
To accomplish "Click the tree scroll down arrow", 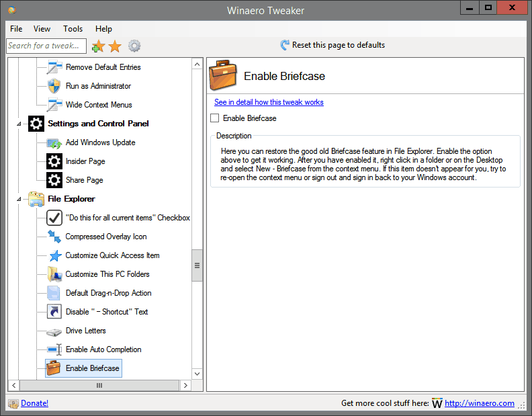I will coord(197,374).
